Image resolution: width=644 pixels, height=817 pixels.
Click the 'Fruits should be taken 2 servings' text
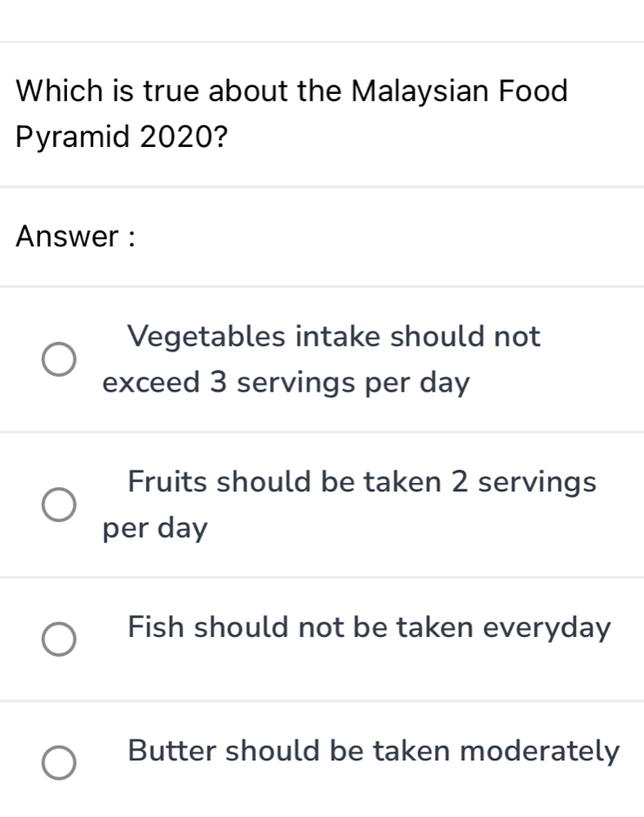pyautogui.click(x=361, y=481)
